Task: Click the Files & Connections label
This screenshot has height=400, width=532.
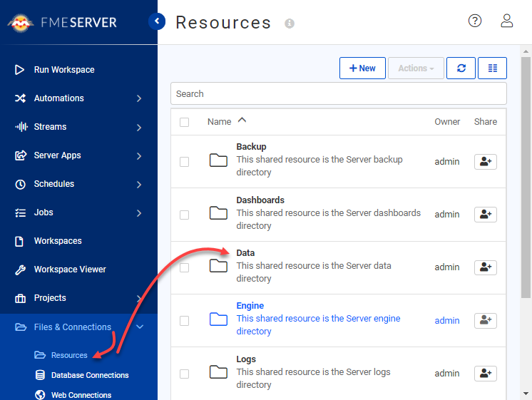Action: [73, 327]
